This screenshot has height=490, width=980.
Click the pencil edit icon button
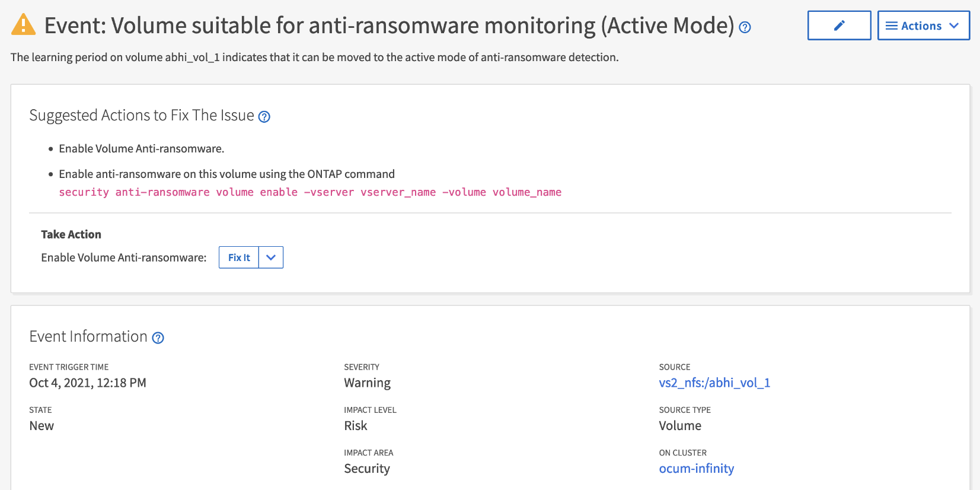[839, 26]
